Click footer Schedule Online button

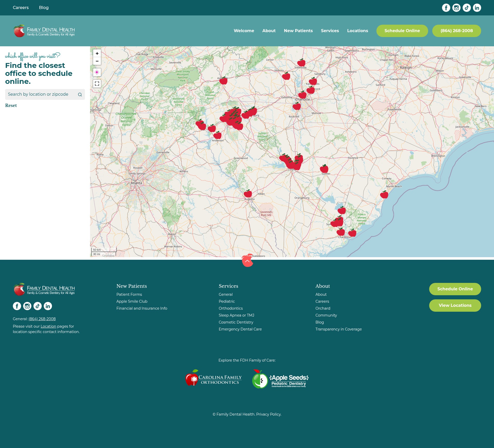click(455, 289)
